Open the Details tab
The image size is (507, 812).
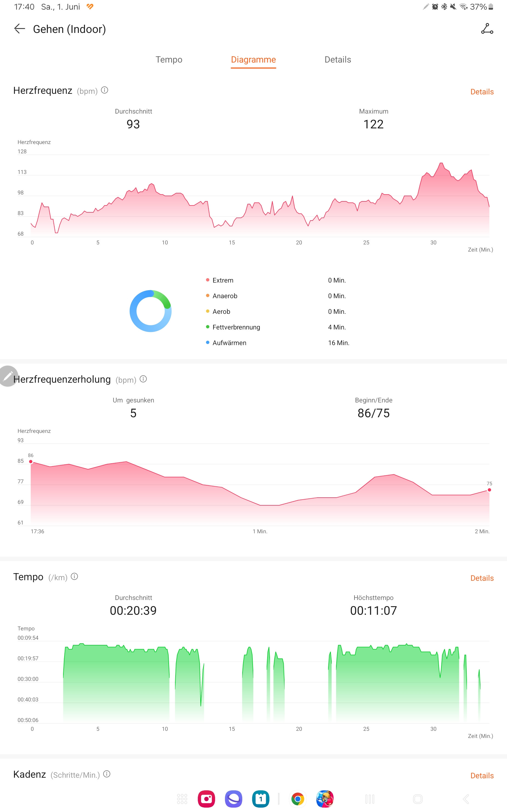click(338, 60)
